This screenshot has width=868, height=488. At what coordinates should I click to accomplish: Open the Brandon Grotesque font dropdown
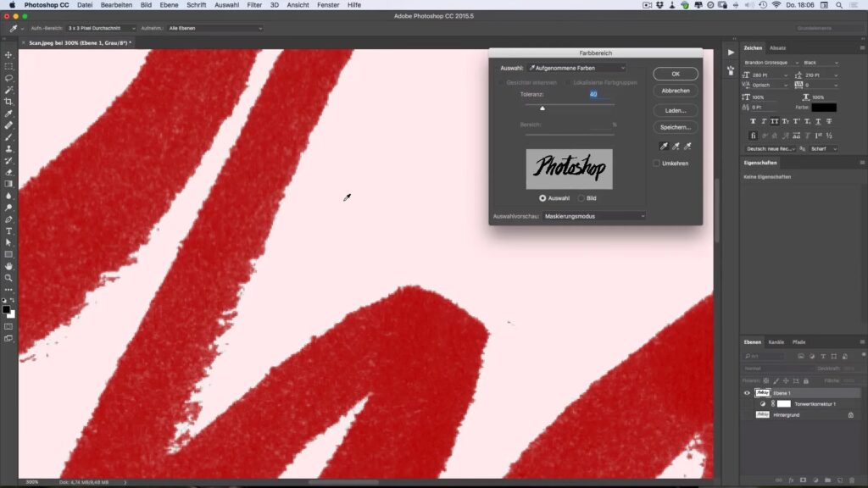[x=770, y=63]
